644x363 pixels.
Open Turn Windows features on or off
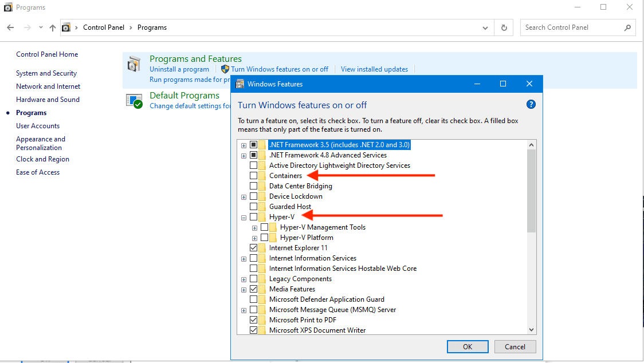click(x=279, y=69)
